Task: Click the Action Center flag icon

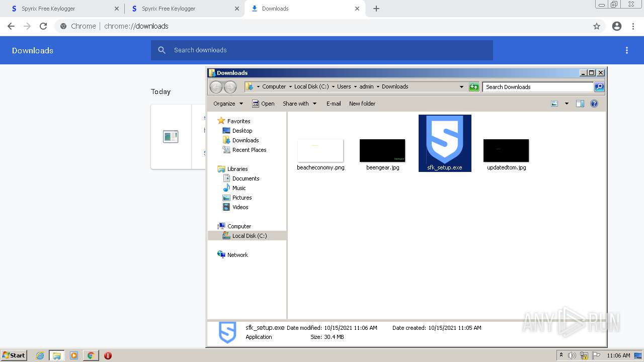Action: point(597,355)
